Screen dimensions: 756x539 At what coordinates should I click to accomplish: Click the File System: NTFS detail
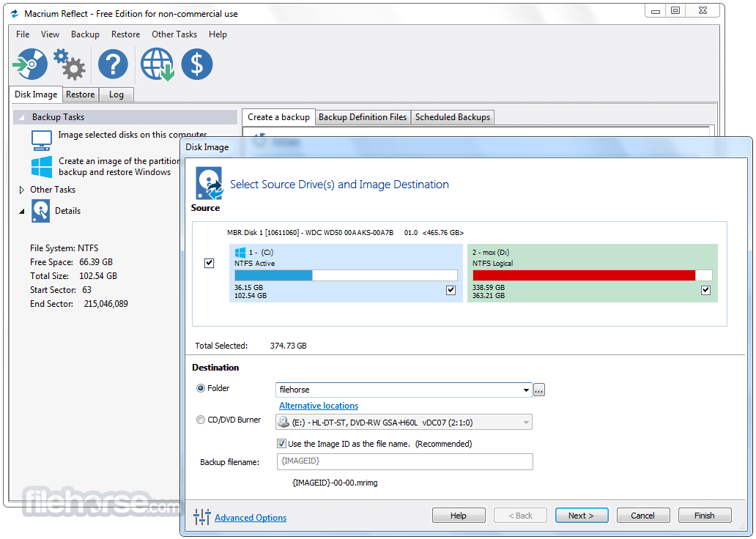64,248
